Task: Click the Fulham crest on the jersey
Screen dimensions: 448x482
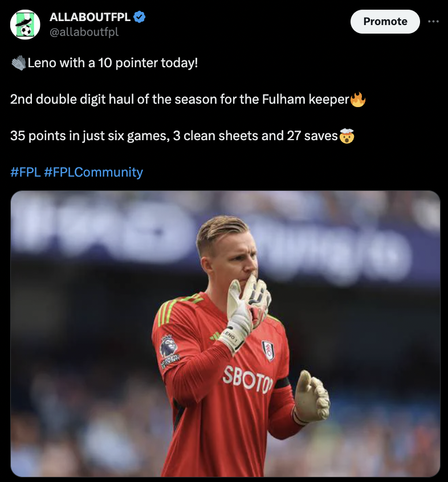Action: tap(268, 351)
